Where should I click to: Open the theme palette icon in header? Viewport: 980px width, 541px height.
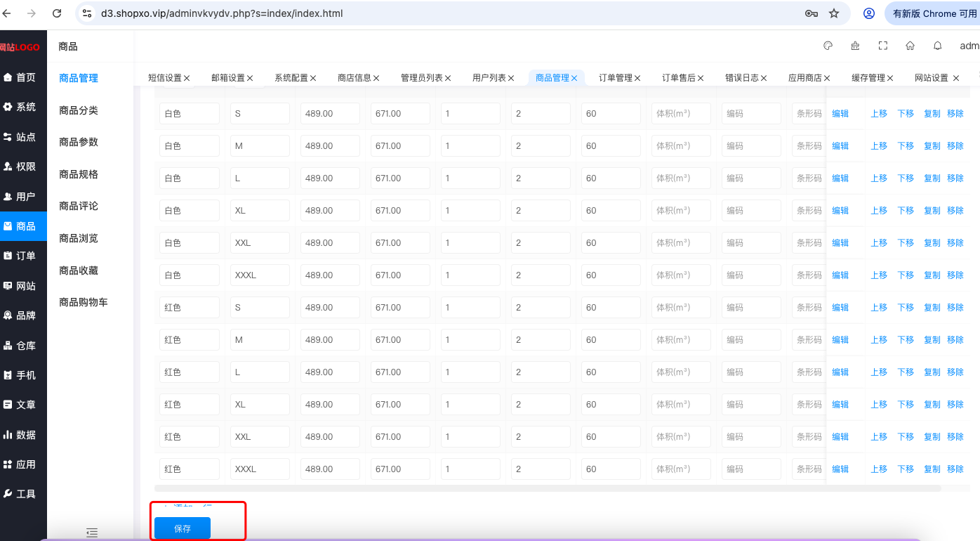(x=828, y=46)
